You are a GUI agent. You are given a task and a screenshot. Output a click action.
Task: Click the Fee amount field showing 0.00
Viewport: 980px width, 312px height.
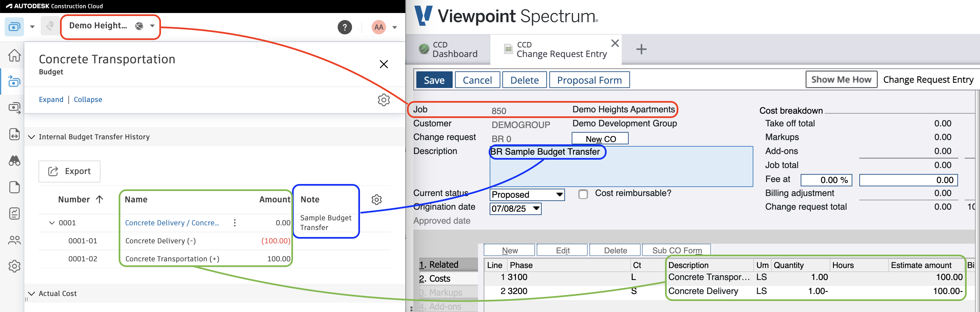[x=908, y=180]
